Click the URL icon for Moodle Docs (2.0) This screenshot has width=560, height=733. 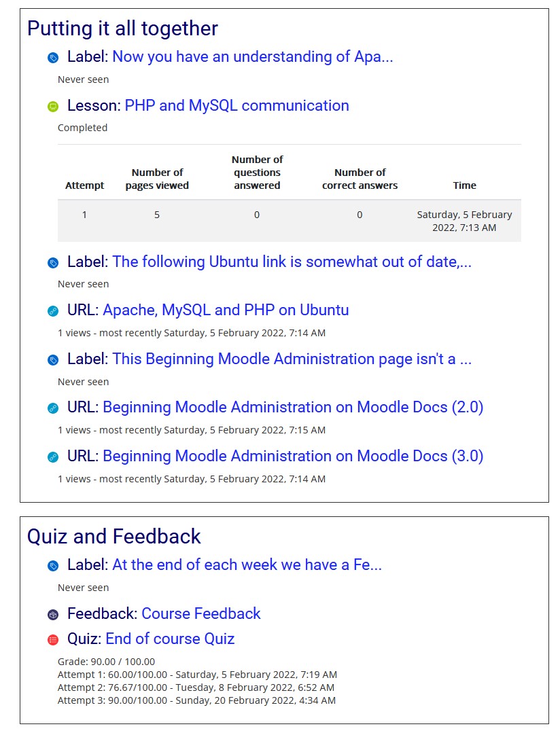point(53,408)
